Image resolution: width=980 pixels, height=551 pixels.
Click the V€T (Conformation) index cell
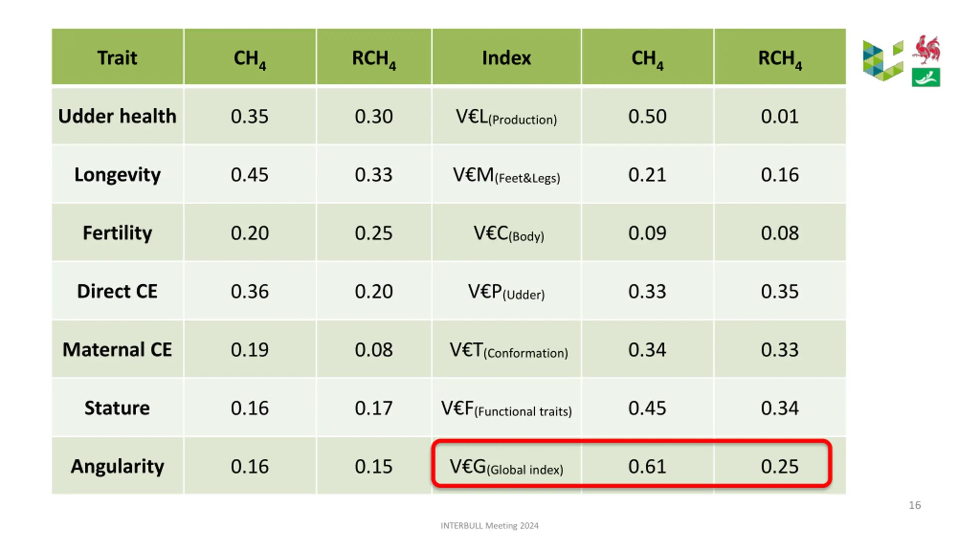[506, 349]
